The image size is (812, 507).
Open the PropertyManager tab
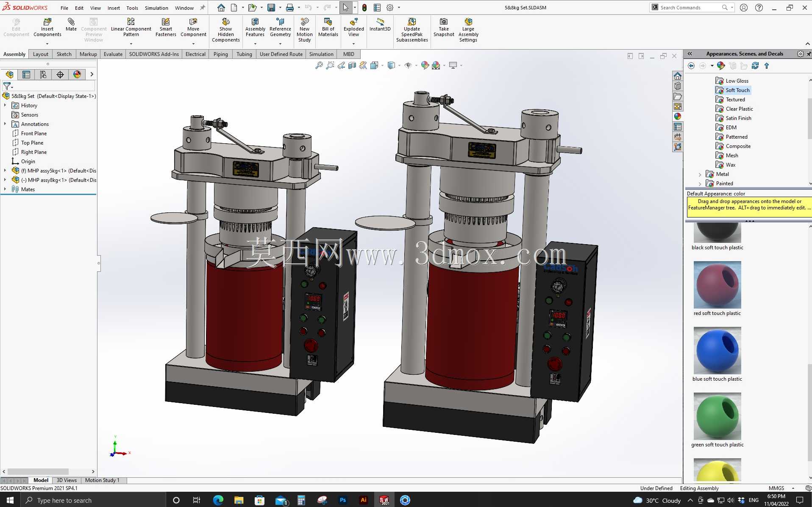pos(26,75)
